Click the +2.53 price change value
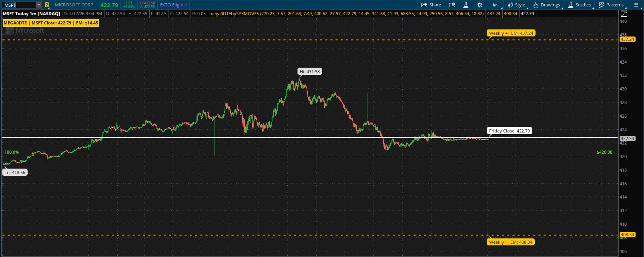 tap(128, 3)
